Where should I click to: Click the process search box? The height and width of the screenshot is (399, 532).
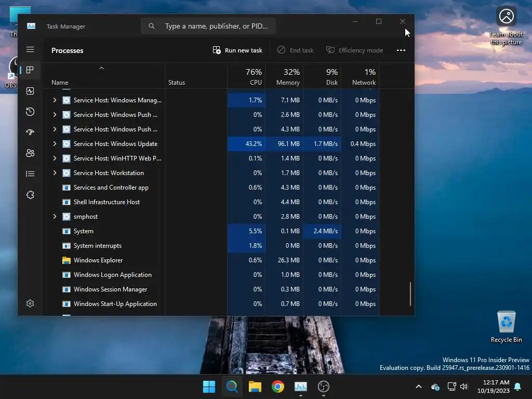208,26
